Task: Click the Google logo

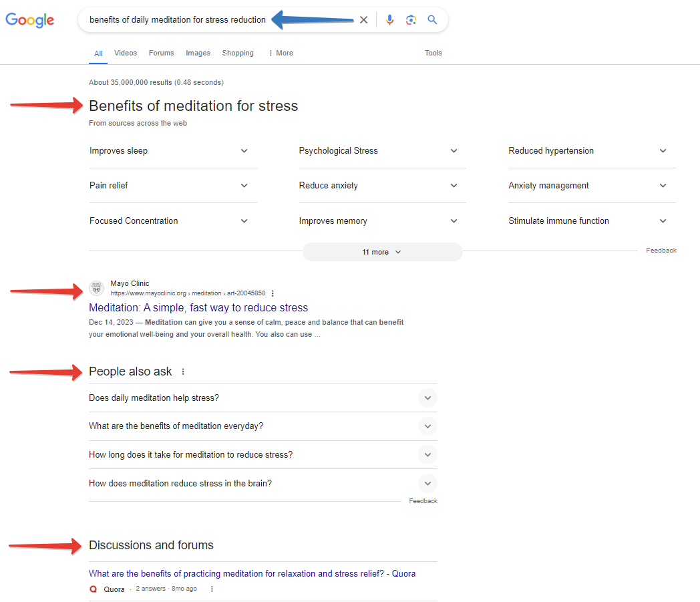Action: 30,20
